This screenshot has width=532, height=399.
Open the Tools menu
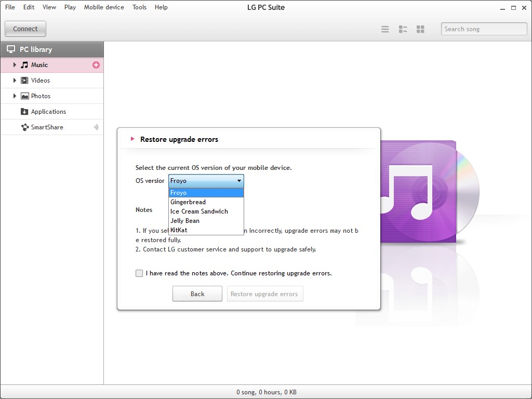click(139, 7)
